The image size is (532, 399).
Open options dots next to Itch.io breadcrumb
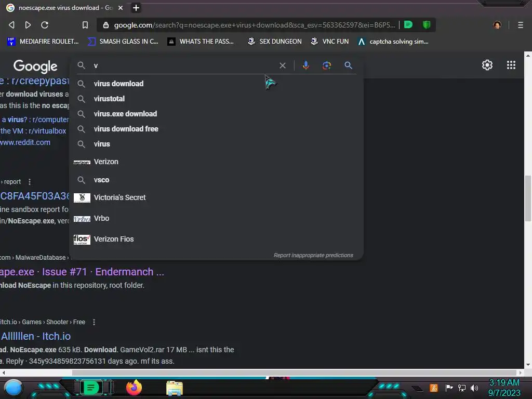[x=94, y=322]
